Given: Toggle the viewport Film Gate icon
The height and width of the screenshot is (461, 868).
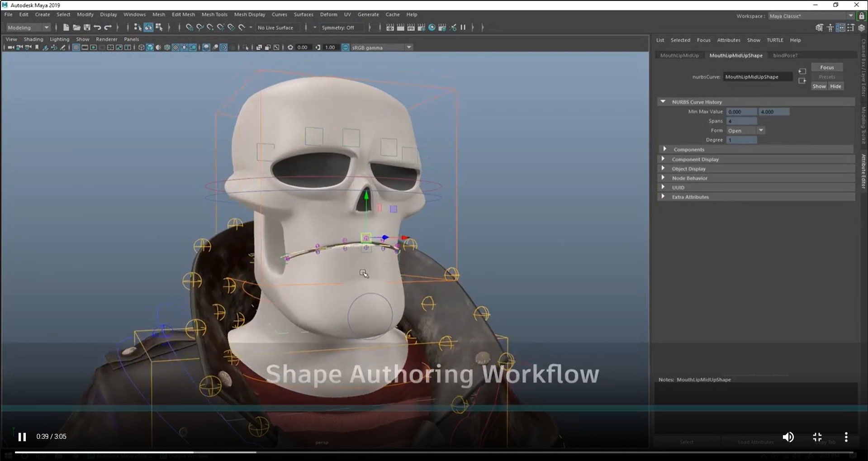Looking at the screenshot, I should pyautogui.click(x=85, y=48).
